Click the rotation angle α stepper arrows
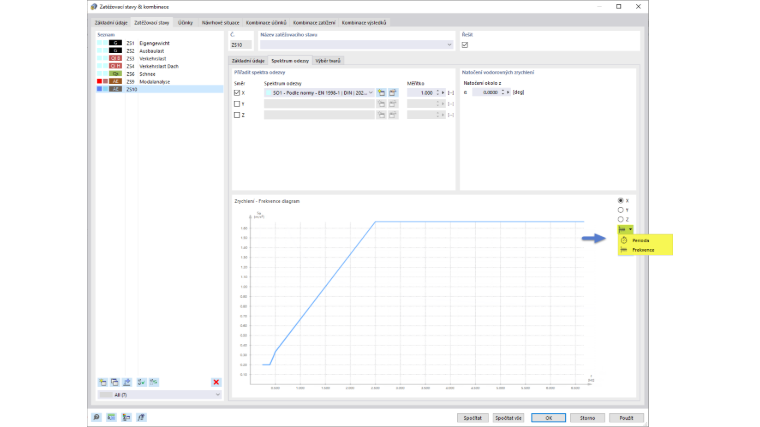The width and height of the screenshot is (760, 427). pos(503,92)
